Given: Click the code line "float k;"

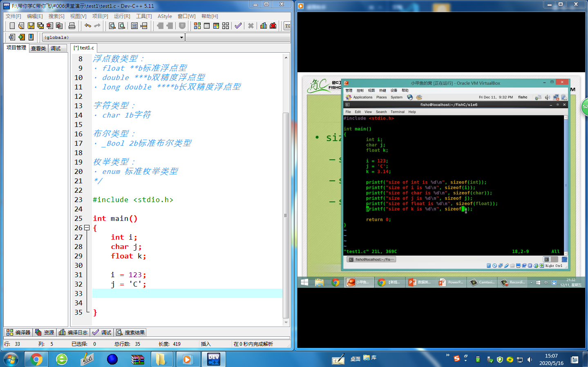Looking at the screenshot, I should click(x=128, y=256).
